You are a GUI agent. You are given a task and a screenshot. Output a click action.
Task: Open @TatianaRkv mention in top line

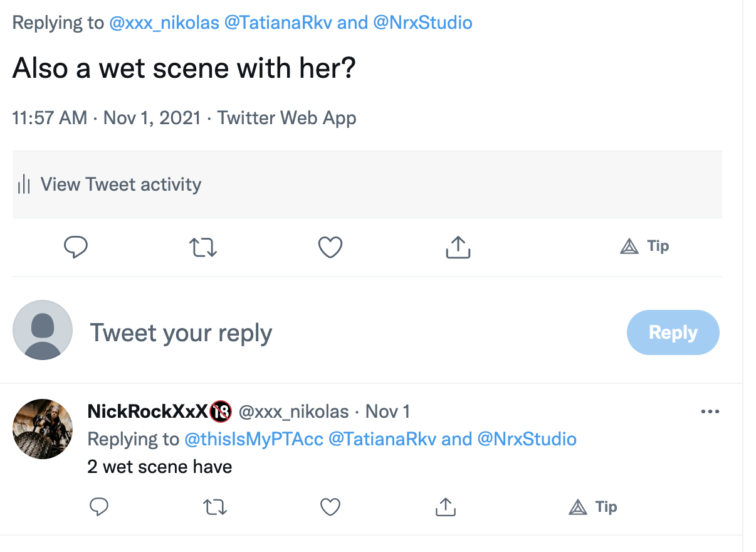click(x=279, y=23)
